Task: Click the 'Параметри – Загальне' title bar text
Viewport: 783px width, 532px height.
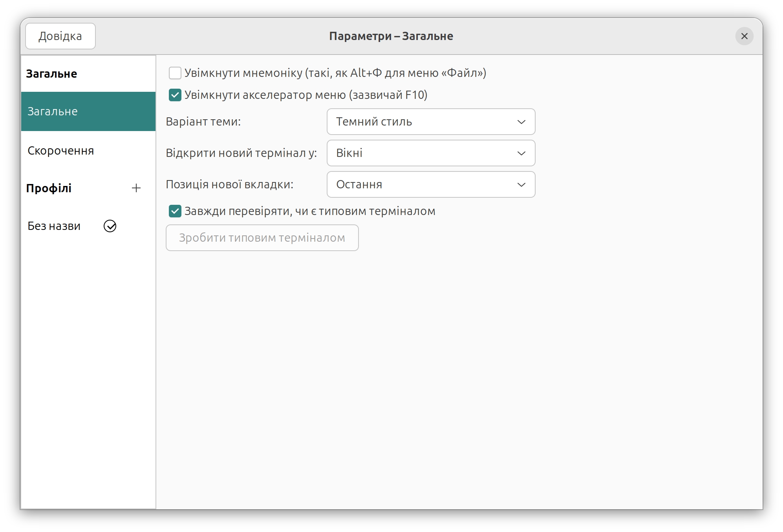Action: 391,36
